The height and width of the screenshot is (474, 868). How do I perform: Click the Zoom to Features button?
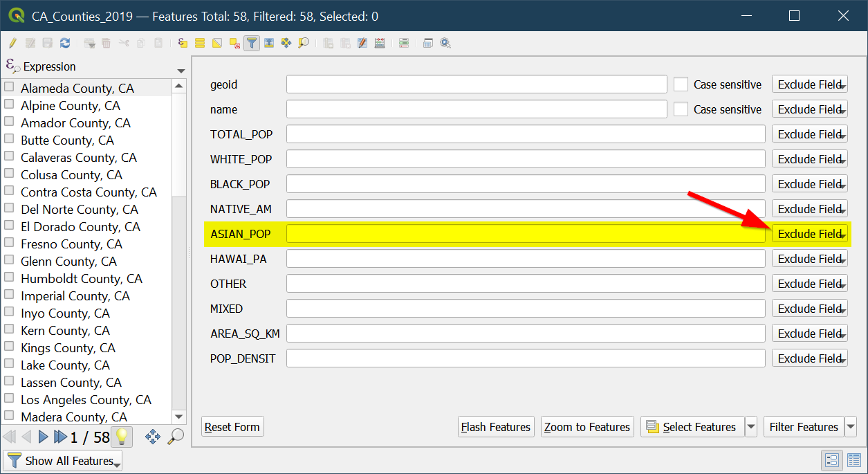pos(587,427)
